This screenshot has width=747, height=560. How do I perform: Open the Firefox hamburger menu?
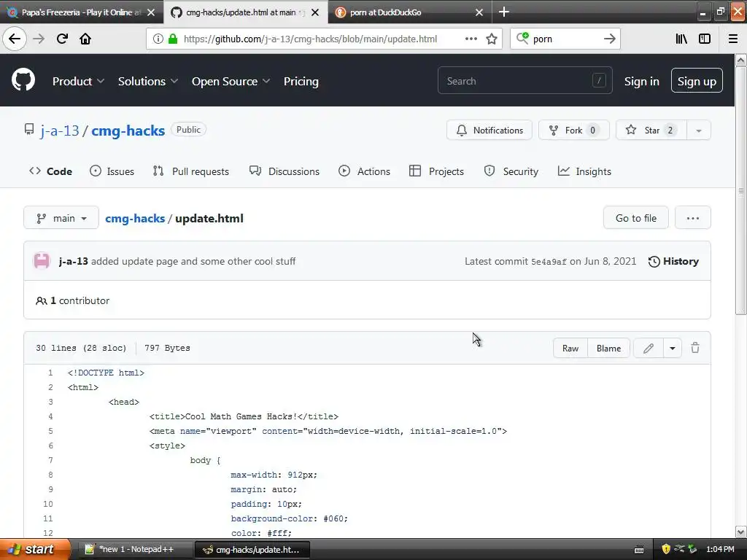click(x=732, y=39)
